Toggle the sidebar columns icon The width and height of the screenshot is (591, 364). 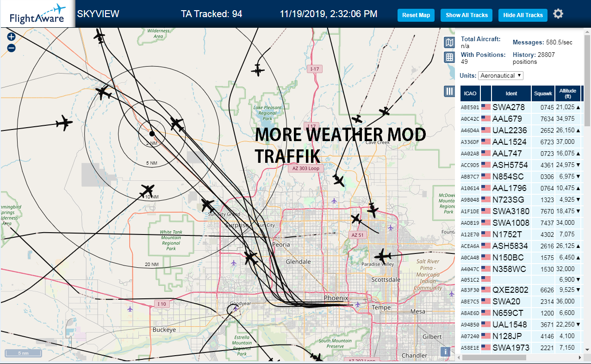pyautogui.click(x=449, y=92)
